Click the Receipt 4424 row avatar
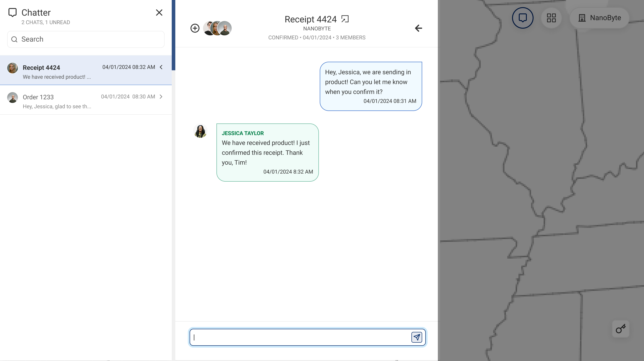 tap(13, 68)
